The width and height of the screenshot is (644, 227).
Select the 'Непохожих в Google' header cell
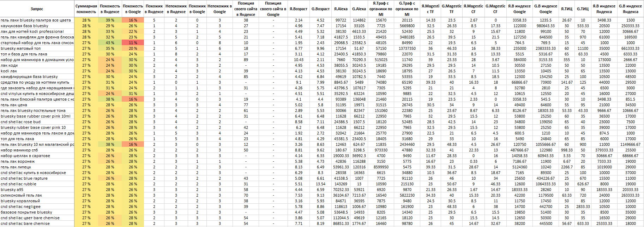(x=219, y=9)
